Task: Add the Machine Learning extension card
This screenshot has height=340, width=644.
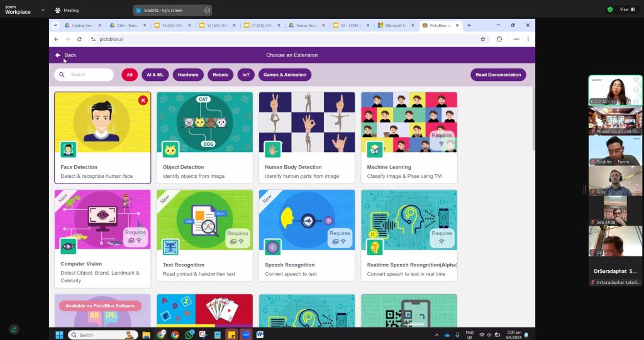Action: pos(409,138)
